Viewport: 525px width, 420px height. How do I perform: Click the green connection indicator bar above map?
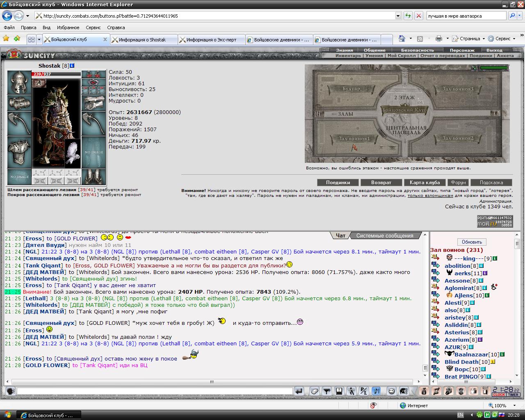(494, 68)
